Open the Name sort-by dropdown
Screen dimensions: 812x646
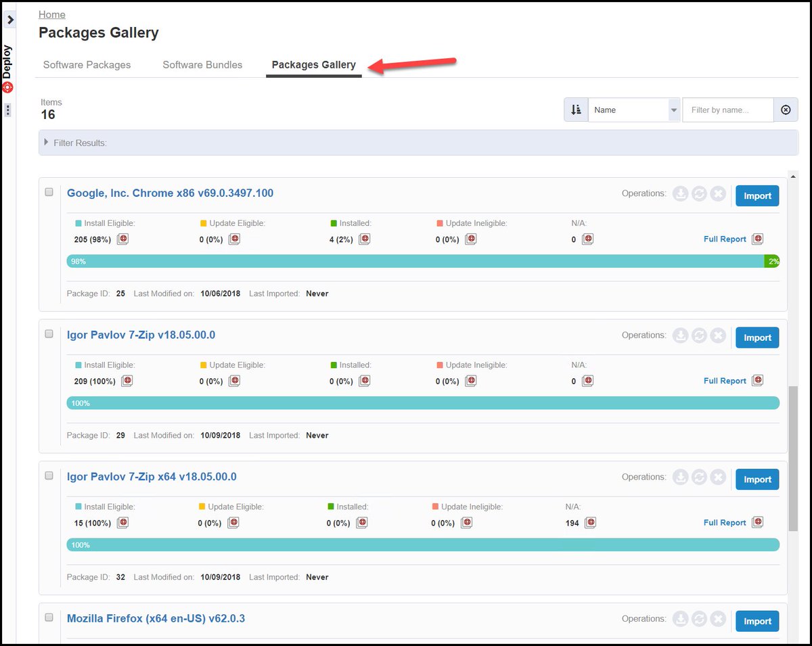pos(634,110)
